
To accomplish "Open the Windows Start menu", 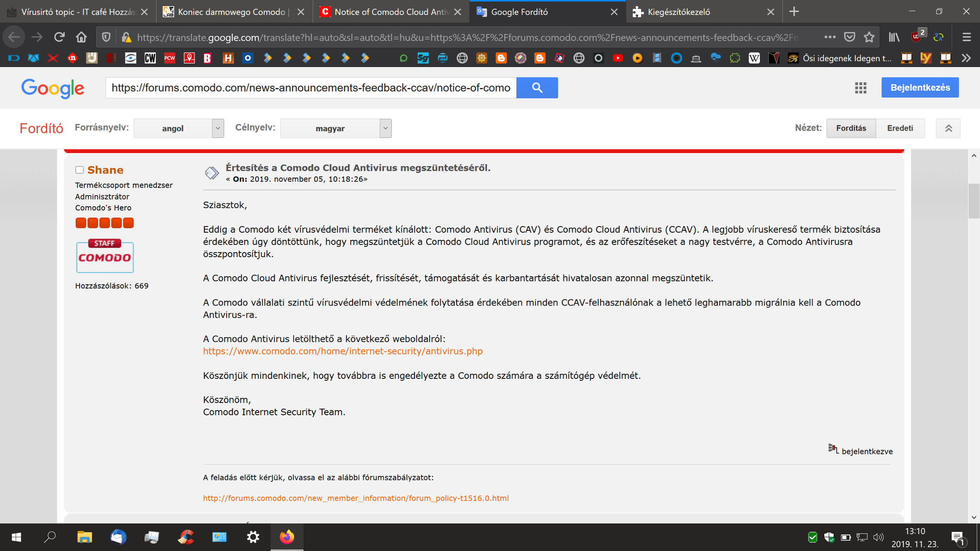I will click(16, 537).
